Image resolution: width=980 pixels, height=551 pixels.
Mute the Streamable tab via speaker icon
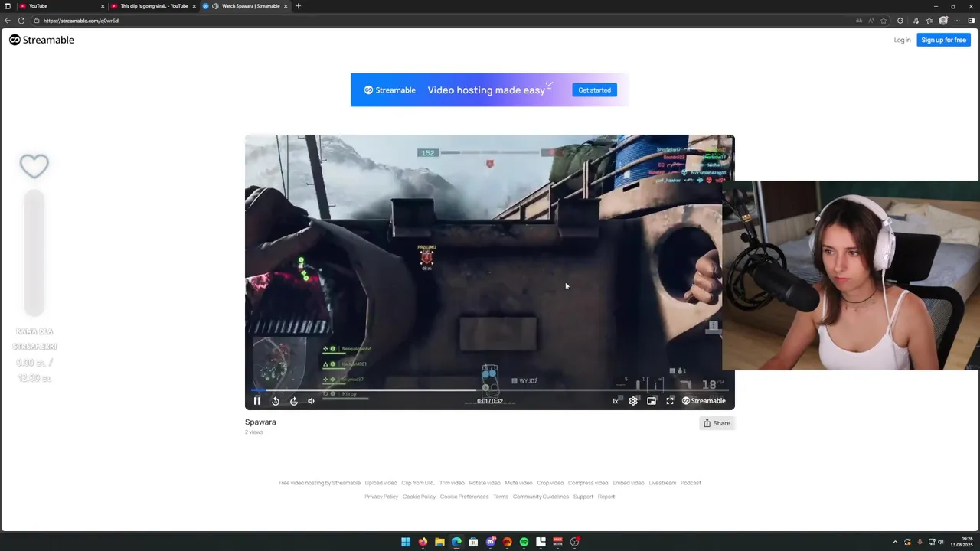215,6
